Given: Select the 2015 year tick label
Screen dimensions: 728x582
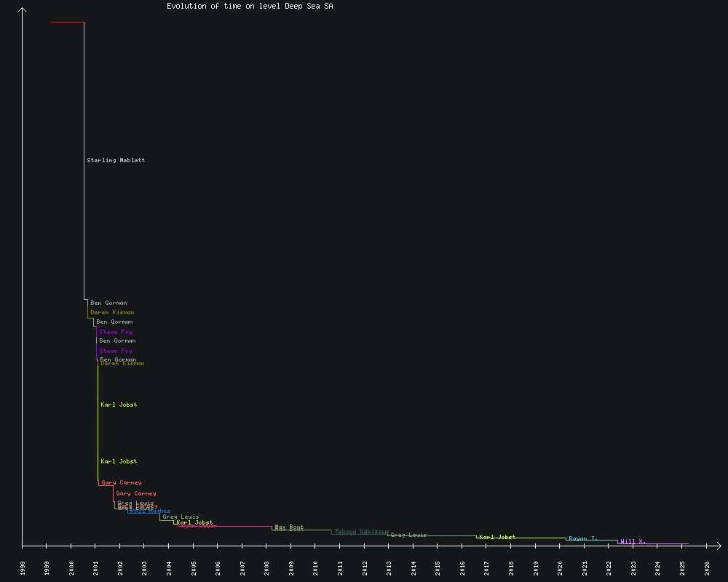Looking at the screenshot, I should click(x=438, y=567).
